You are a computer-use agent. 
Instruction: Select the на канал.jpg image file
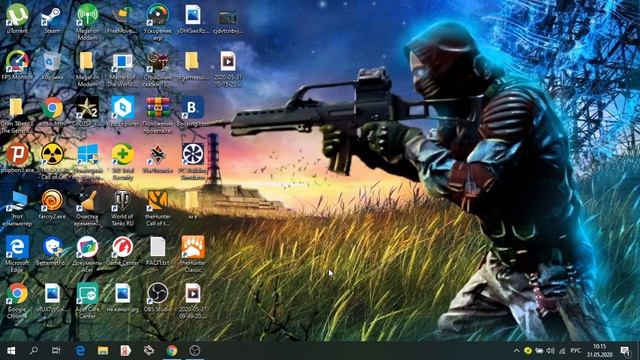click(x=122, y=294)
